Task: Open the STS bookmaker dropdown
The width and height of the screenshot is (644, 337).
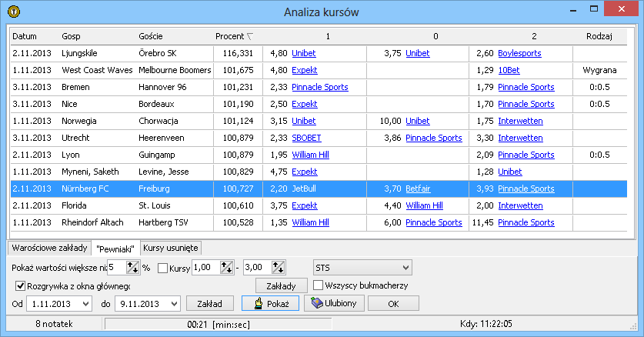Action: 406,268
